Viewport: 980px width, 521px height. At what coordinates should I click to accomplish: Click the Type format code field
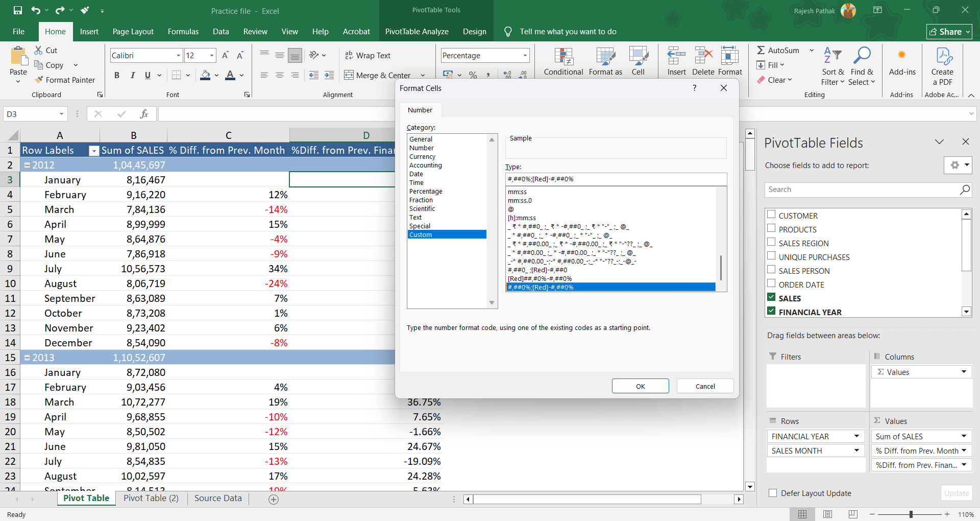click(x=616, y=179)
